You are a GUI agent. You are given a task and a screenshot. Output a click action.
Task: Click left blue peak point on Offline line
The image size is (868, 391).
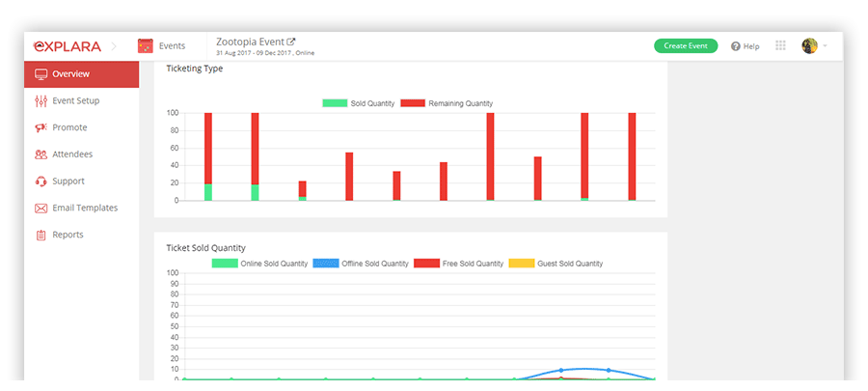tap(560, 370)
